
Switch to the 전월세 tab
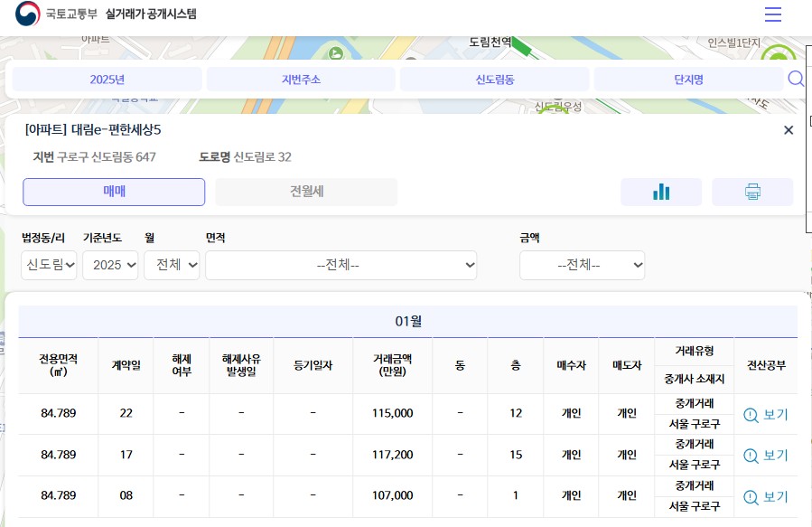coord(305,192)
